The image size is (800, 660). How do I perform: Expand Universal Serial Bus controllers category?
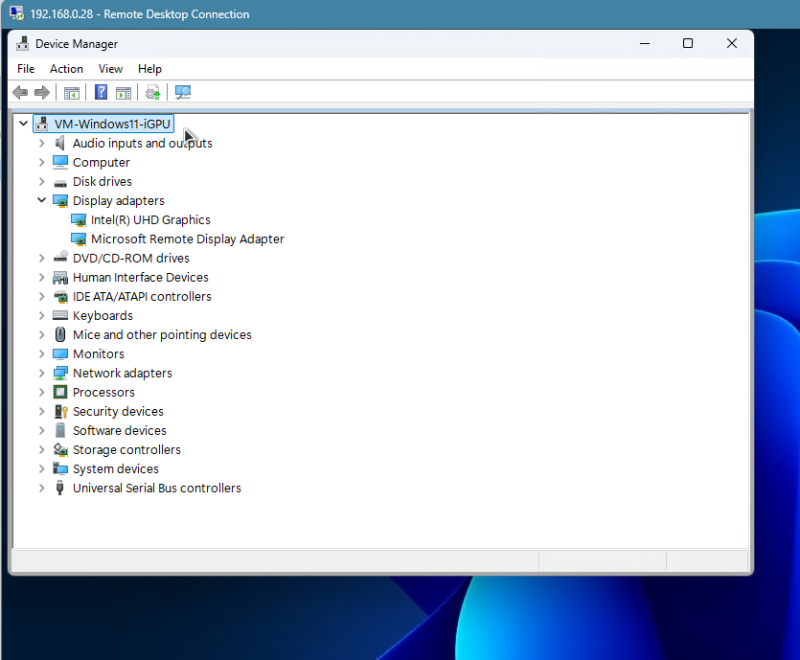tap(42, 488)
